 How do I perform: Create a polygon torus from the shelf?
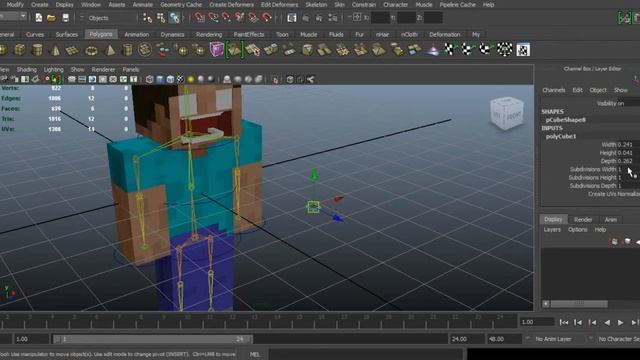(x=91, y=50)
